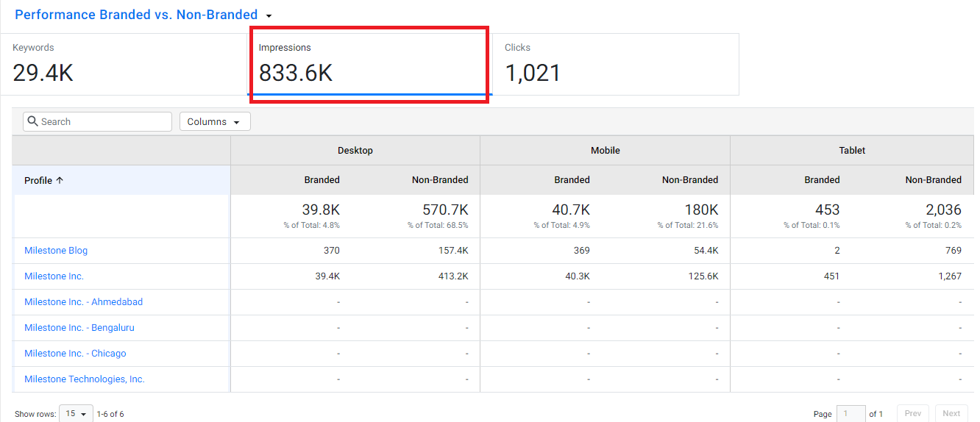The image size is (980, 422).
Task: Click Milestone Blog Tablet Non-Branded value 769
Action: coord(954,251)
